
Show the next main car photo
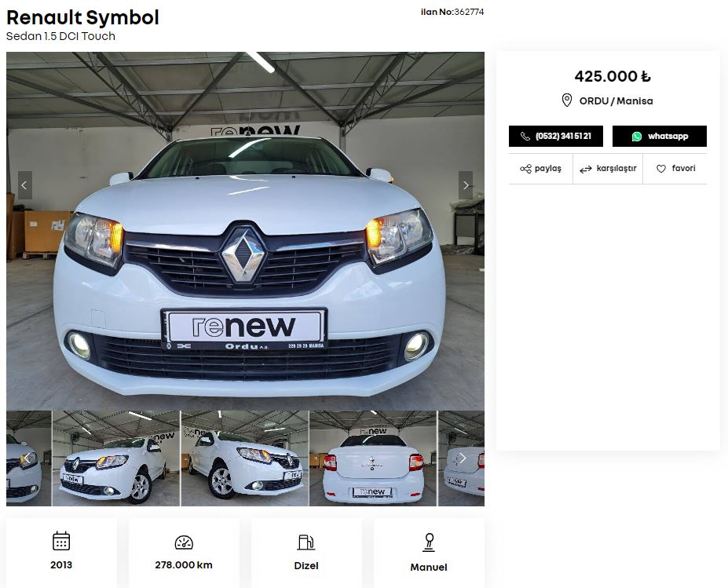point(466,185)
